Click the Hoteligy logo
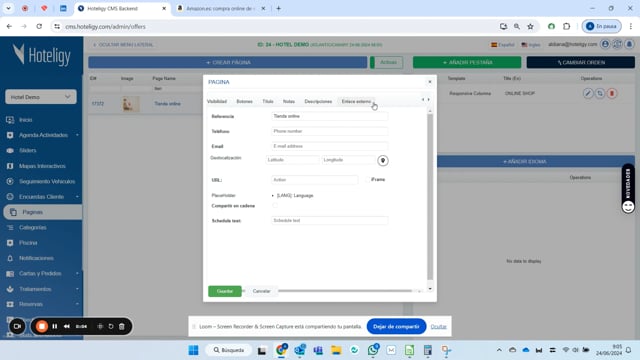The width and height of the screenshot is (640, 360). pos(41,55)
